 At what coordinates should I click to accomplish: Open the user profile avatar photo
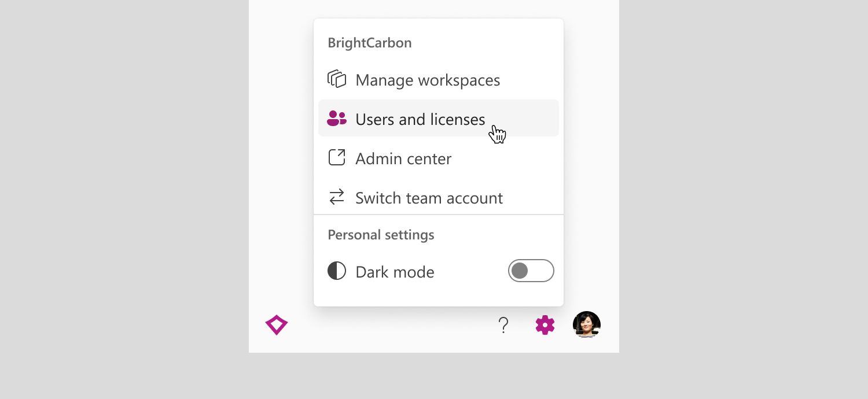point(587,325)
